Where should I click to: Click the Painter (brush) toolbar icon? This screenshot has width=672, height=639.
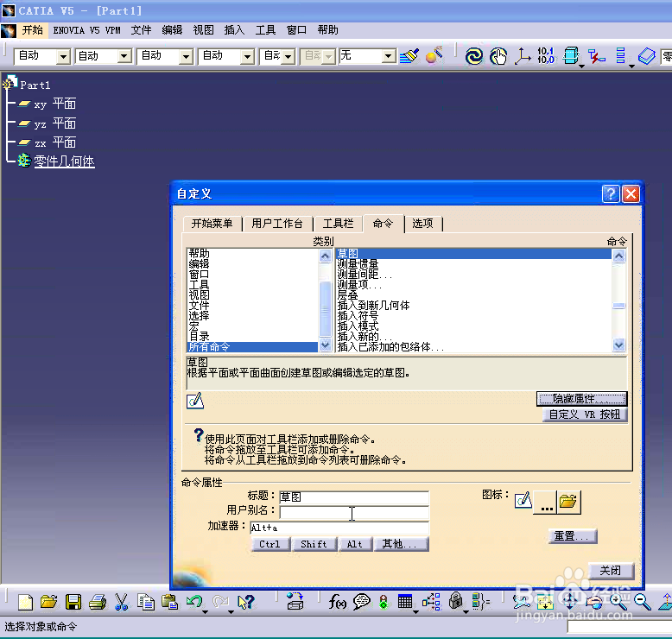pyautogui.click(x=409, y=56)
